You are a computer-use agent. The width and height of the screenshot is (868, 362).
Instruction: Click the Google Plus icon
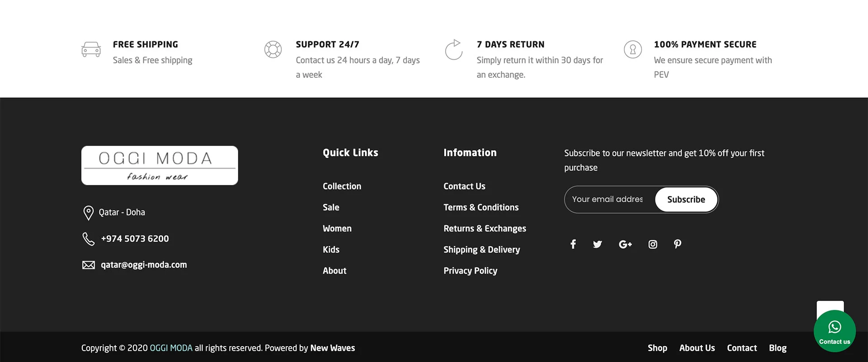pyautogui.click(x=625, y=244)
